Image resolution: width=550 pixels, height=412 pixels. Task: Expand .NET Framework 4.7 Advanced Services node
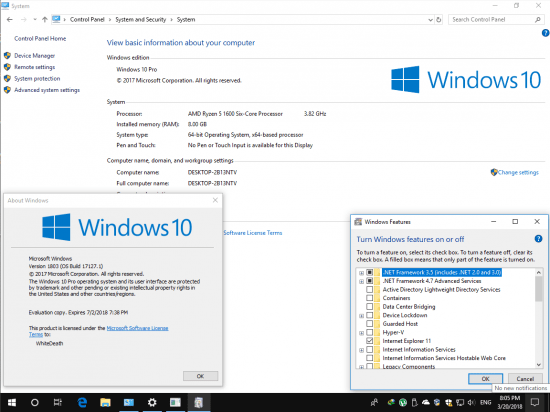point(361,281)
